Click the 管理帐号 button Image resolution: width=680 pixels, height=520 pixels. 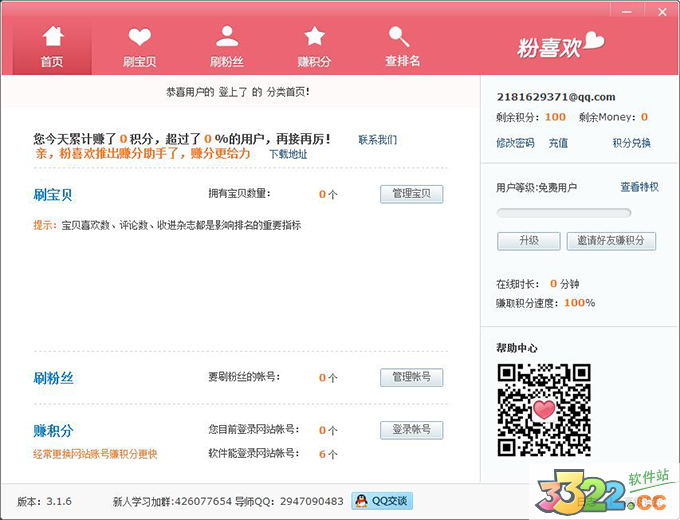coord(412,377)
